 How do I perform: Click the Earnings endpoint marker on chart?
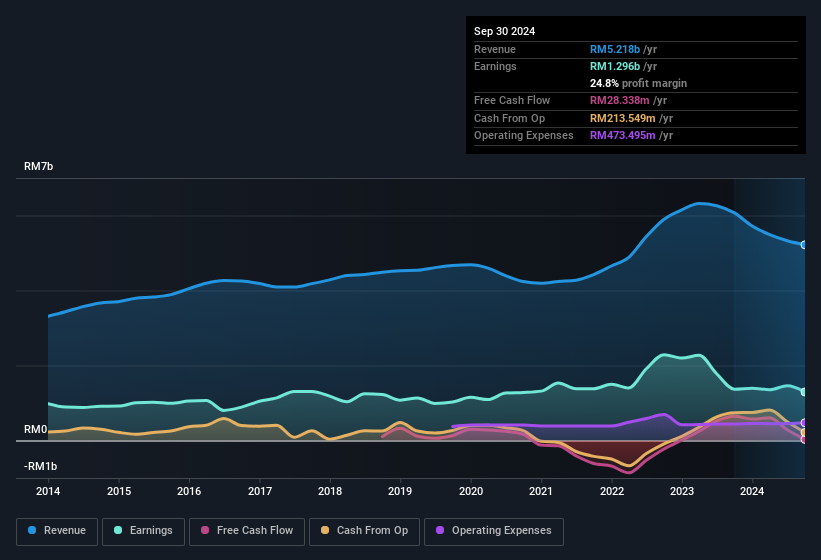coord(803,392)
